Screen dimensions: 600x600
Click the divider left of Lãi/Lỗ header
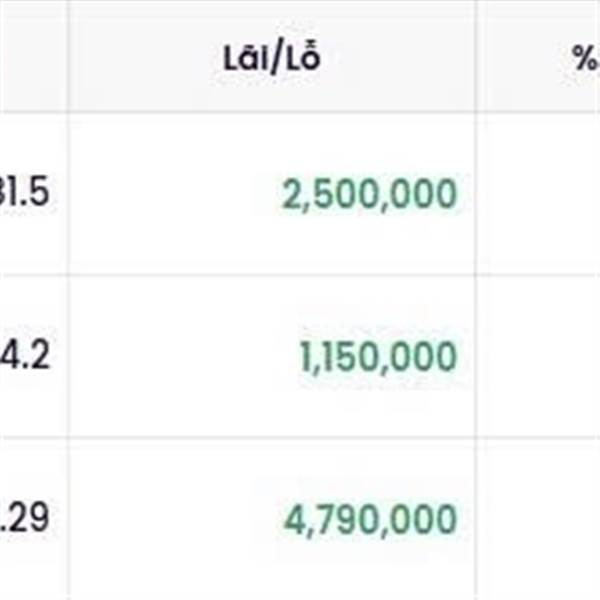[x=68, y=57]
